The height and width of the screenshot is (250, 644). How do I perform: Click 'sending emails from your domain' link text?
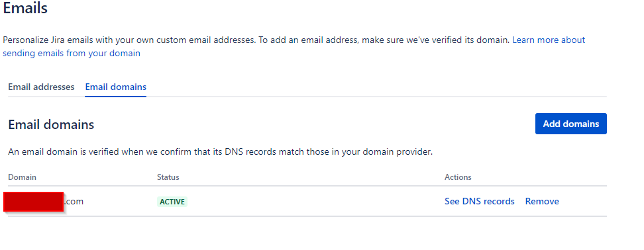(72, 54)
